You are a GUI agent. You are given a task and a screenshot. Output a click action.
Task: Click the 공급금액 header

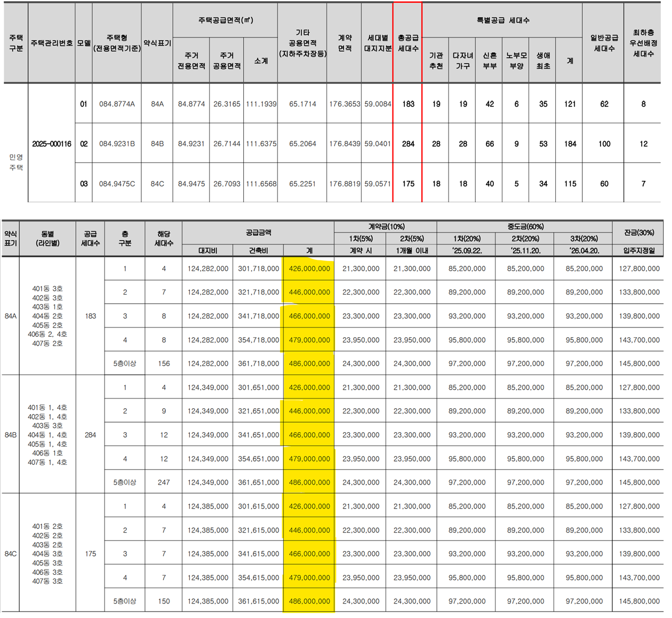pos(259,233)
